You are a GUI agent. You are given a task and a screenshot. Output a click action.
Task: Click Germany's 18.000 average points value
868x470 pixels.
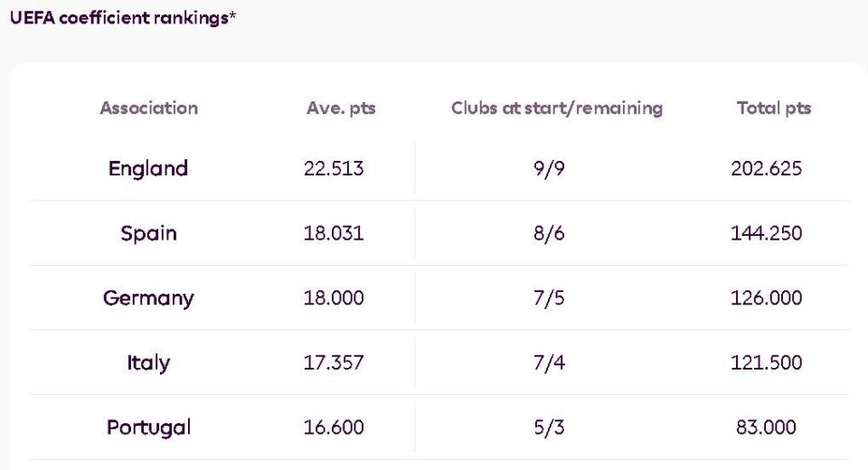point(334,298)
